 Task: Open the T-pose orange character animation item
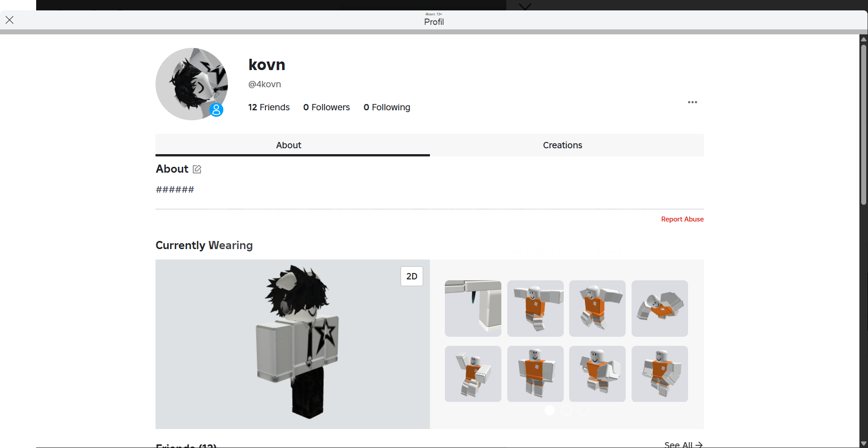click(535, 308)
